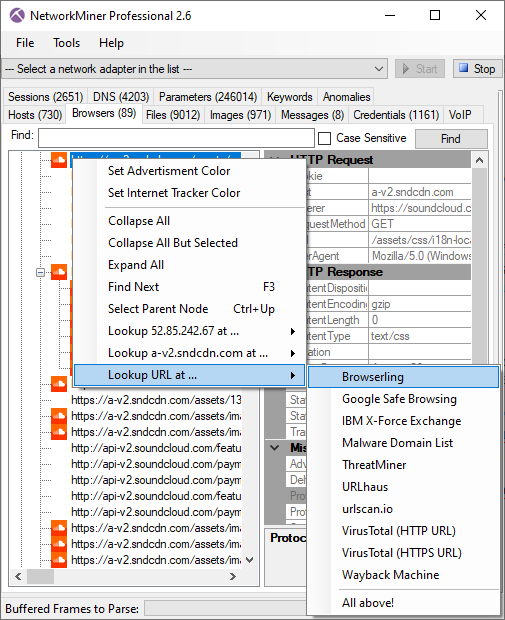Click right arrow of tree horizontal scrollbar

233,576
